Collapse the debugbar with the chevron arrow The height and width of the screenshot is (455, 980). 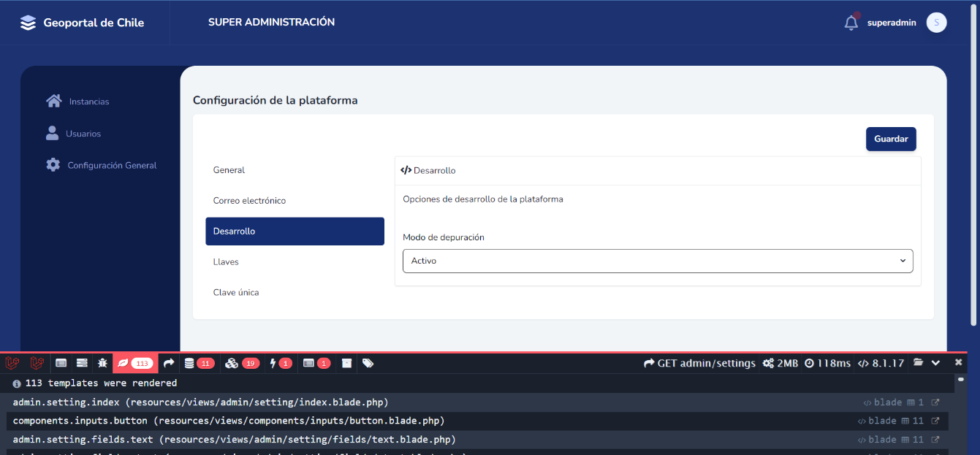pyautogui.click(x=935, y=363)
